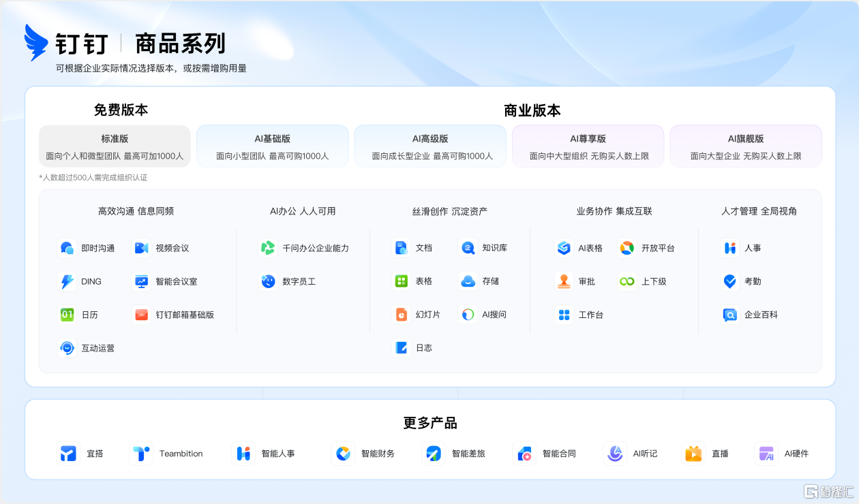This screenshot has width=859, height=504.
Task: Select the 标准版 free version card
Action: pos(115,146)
